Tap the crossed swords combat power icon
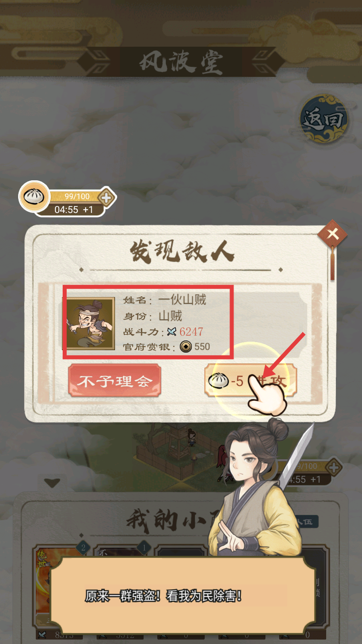This screenshot has width=362, height=644. (172, 332)
